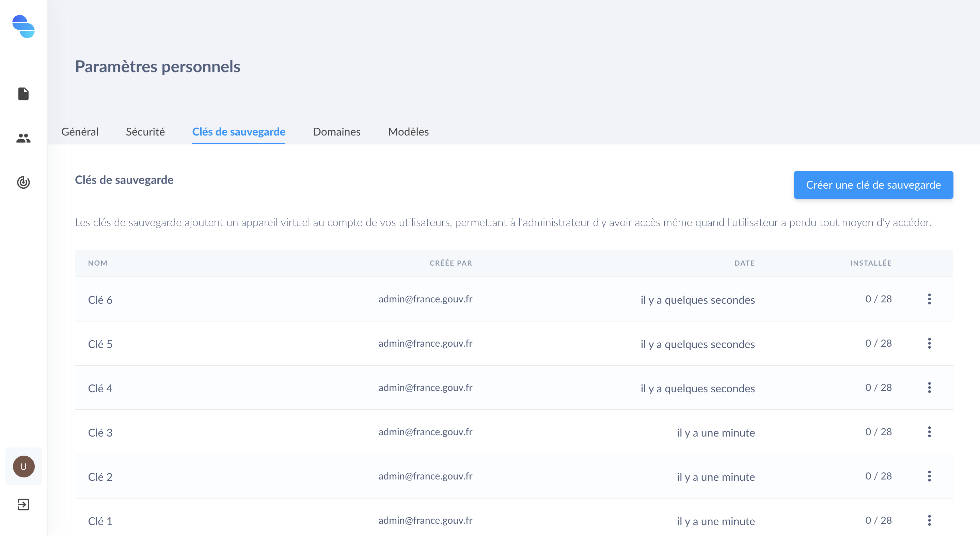Image resolution: width=980 pixels, height=536 pixels.
Task: Click the 0 / 28 count for Clé 1
Action: [879, 520]
